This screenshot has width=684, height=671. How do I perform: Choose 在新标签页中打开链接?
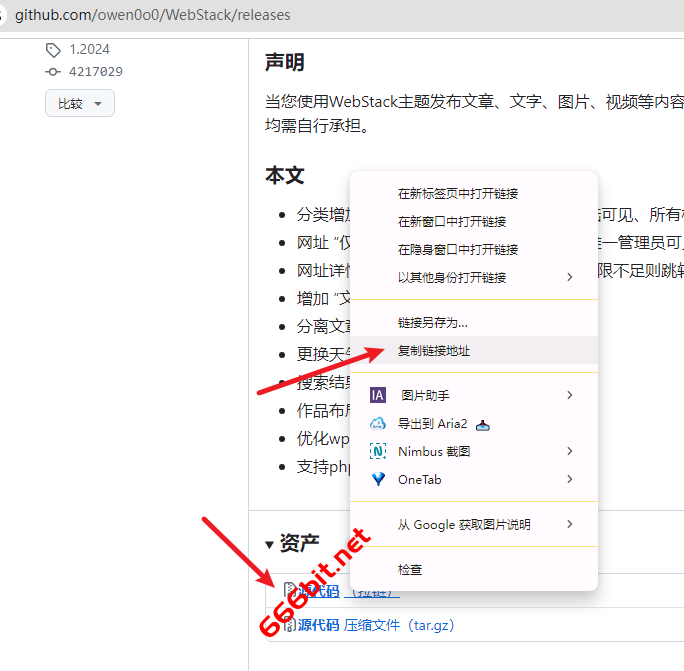click(458, 193)
